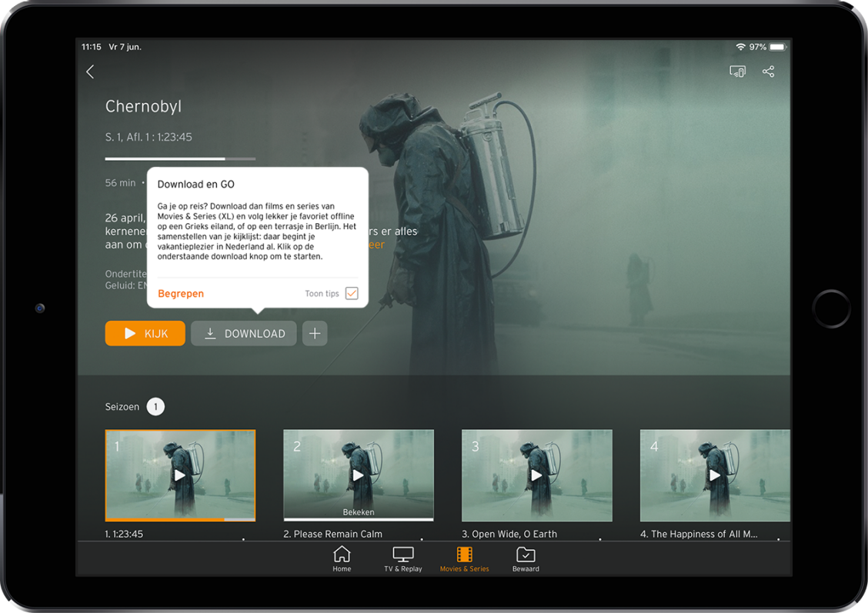Check the Wi-Fi status icon
868x613 pixels.
click(x=740, y=47)
